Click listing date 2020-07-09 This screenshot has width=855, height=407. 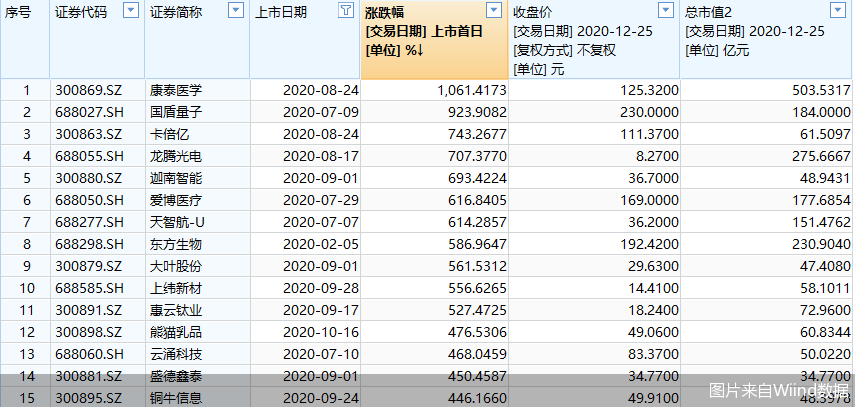pos(321,112)
